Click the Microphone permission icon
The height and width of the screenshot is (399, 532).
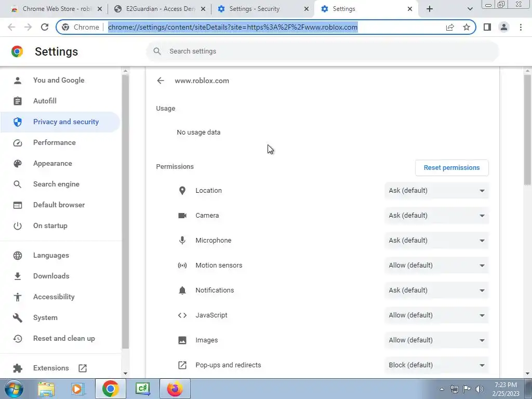pos(182,240)
